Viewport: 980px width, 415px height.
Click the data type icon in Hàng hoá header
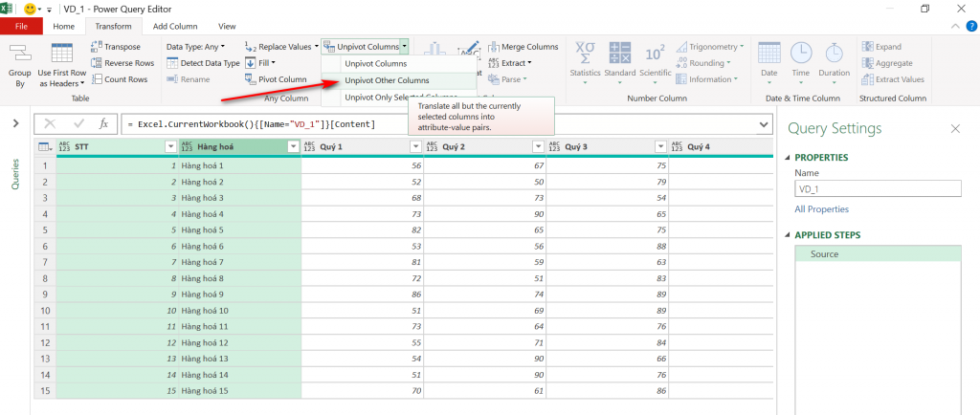click(187, 146)
